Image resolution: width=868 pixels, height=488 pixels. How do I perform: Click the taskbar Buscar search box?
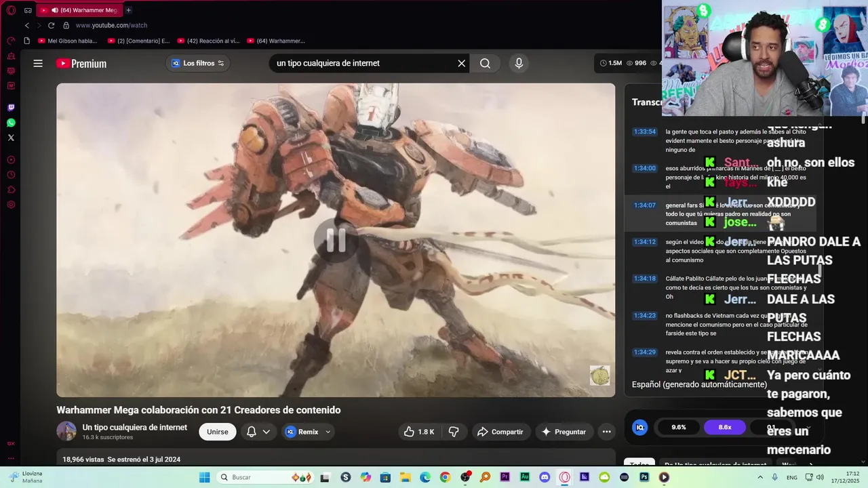pos(266,477)
